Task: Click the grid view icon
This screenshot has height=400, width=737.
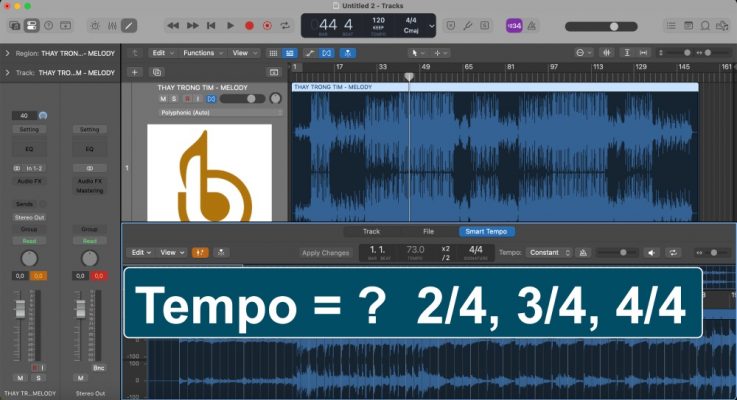Action: click(273, 53)
